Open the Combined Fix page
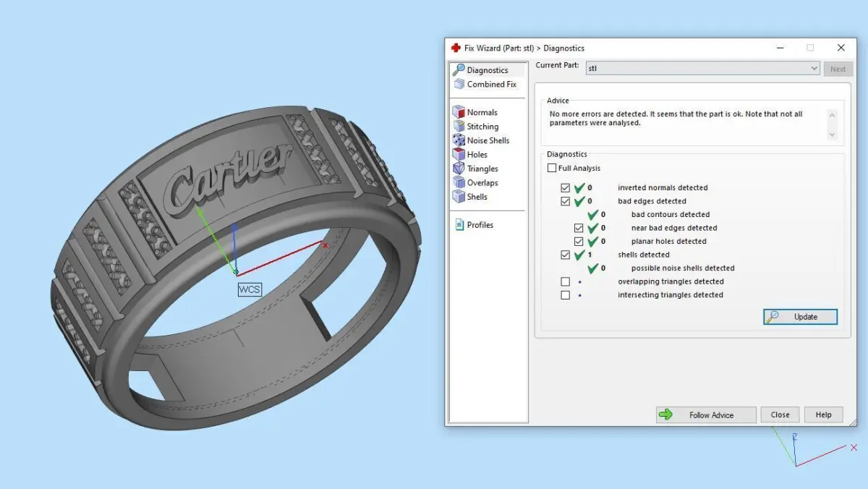The image size is (868, 489). click(492, 84)
